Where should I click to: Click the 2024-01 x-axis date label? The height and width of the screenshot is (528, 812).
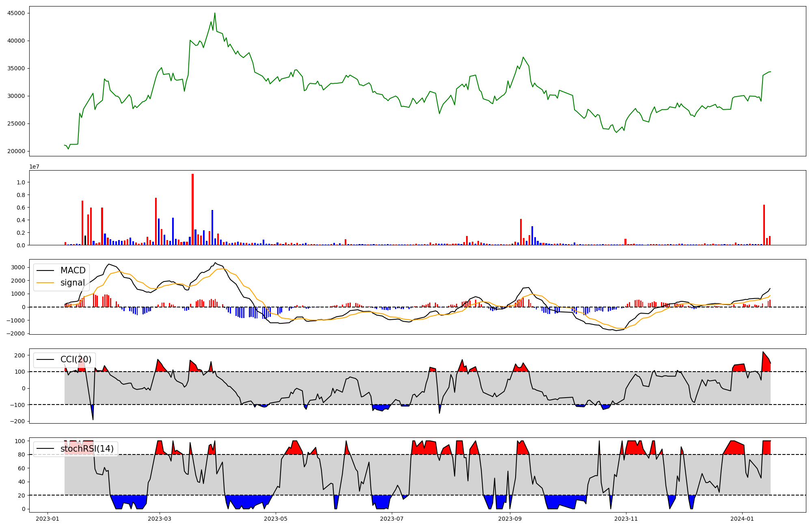click(742, 518)
